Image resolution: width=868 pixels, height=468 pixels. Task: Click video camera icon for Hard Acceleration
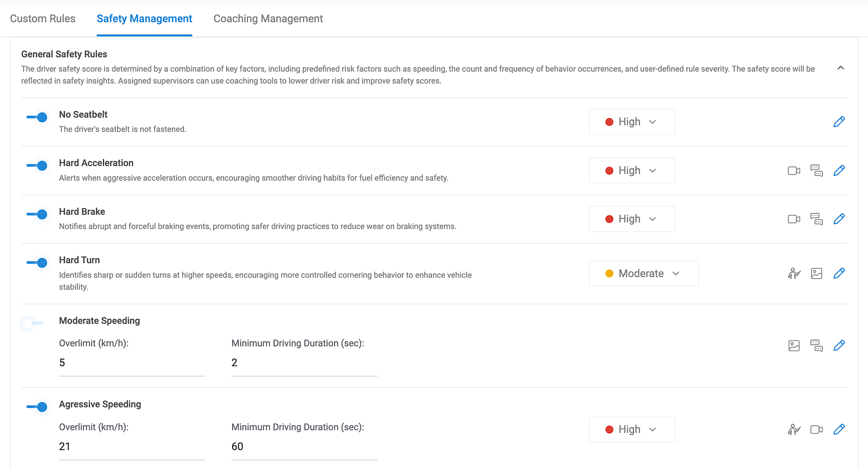794,170
